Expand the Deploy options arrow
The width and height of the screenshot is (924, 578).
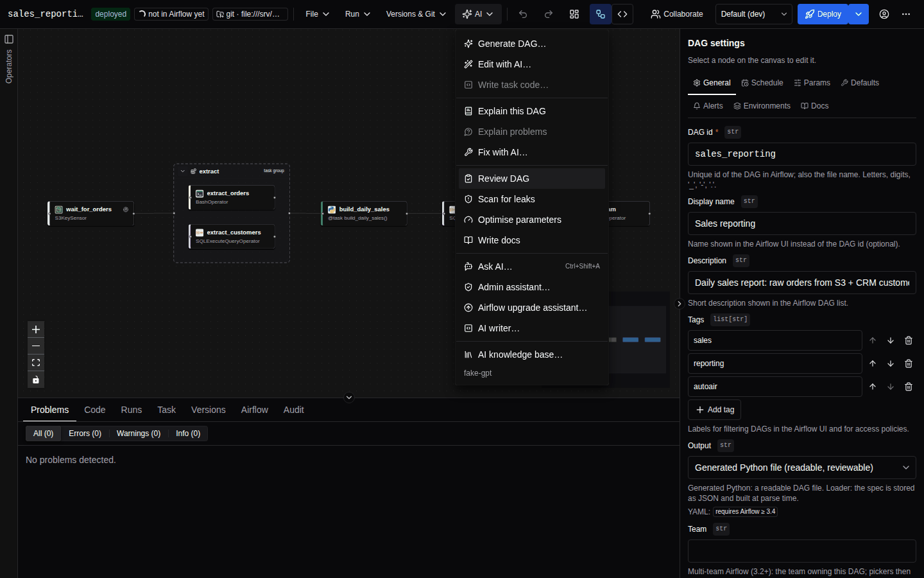click(859, 14)
